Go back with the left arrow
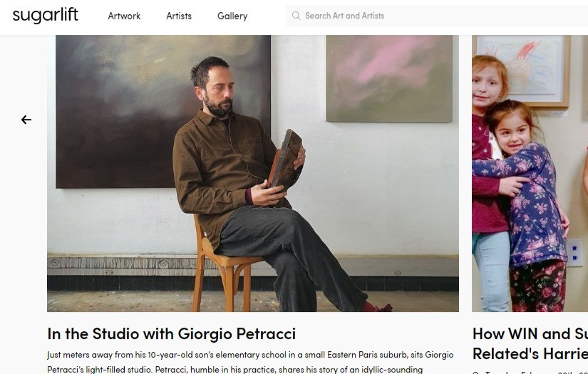 (26, 120)
